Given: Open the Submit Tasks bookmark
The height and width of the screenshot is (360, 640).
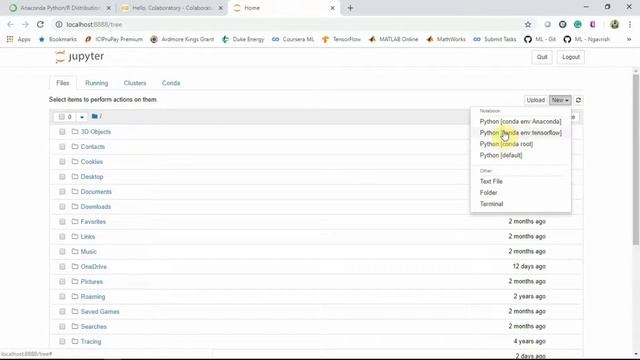Looking at the screenshot, I should [x=495, y=39].
